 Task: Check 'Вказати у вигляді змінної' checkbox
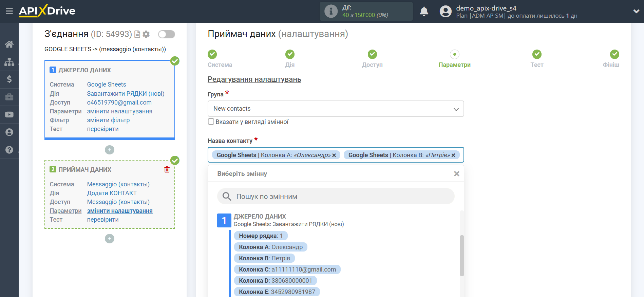click(211, 122)
